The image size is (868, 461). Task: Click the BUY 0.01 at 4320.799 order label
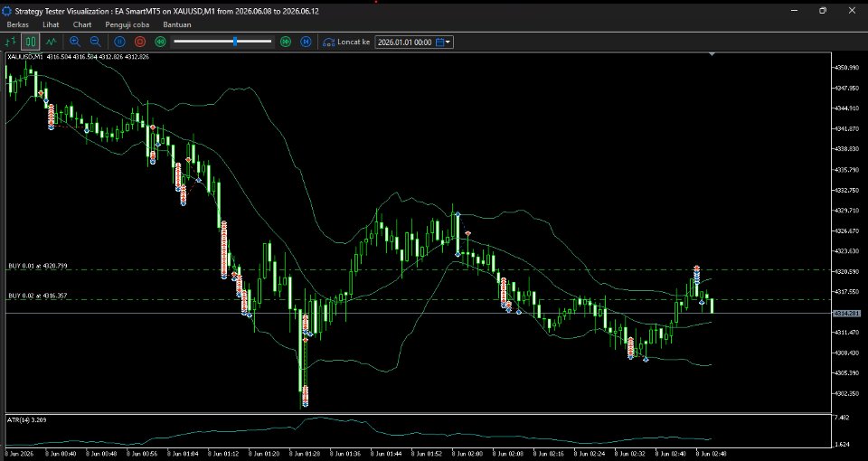pyautogui.click(x=38, y=266)
